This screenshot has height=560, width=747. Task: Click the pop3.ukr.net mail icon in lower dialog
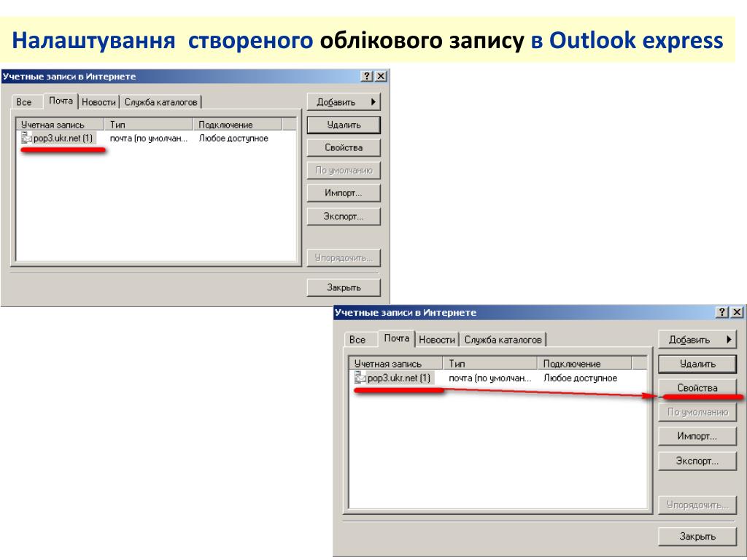coord(360,378)
